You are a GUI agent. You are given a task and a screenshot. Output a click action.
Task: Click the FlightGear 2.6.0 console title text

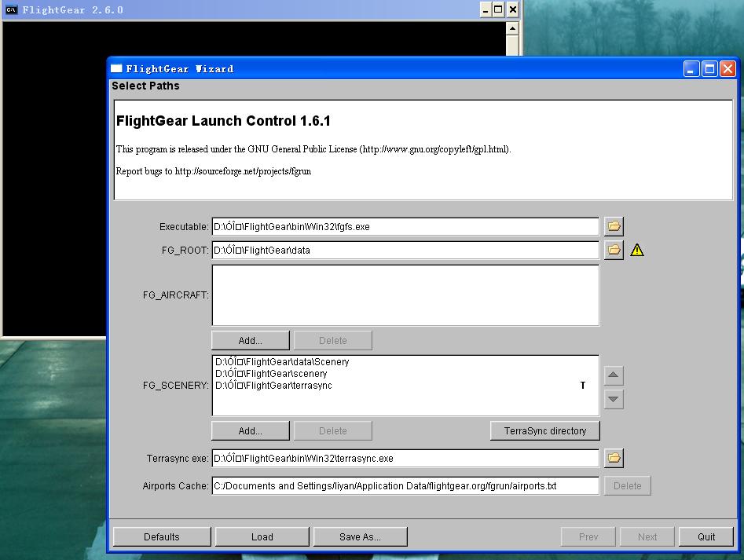(x=72, y=10)
